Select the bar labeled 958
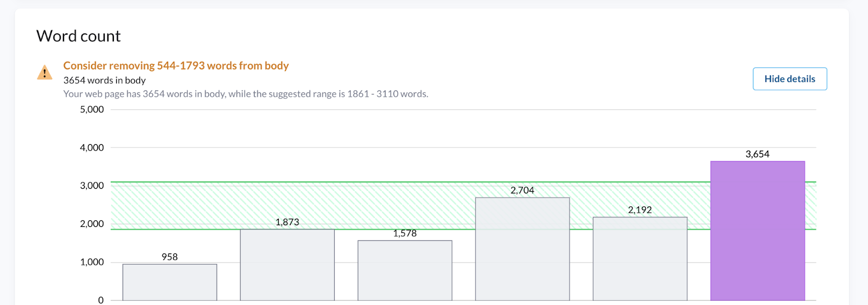868x305 pixels. coord(170,282)
